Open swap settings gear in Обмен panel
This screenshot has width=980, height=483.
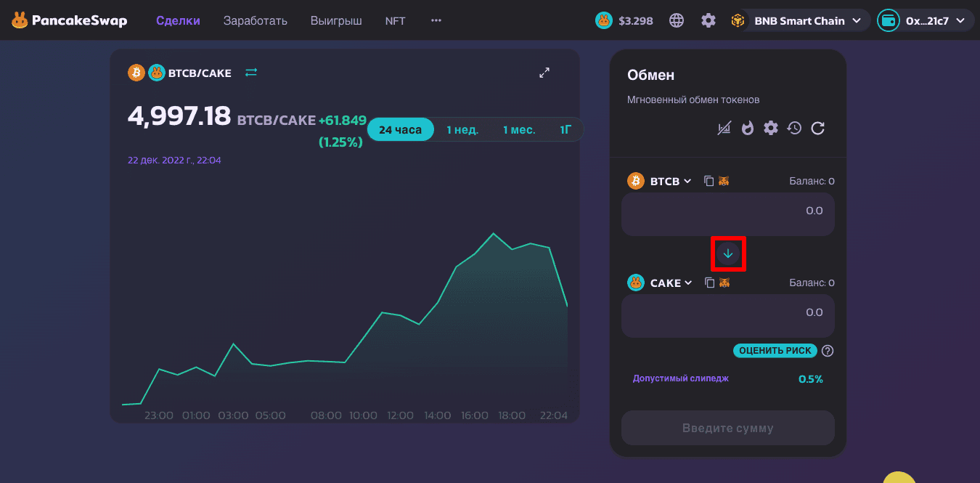point(771,129)
